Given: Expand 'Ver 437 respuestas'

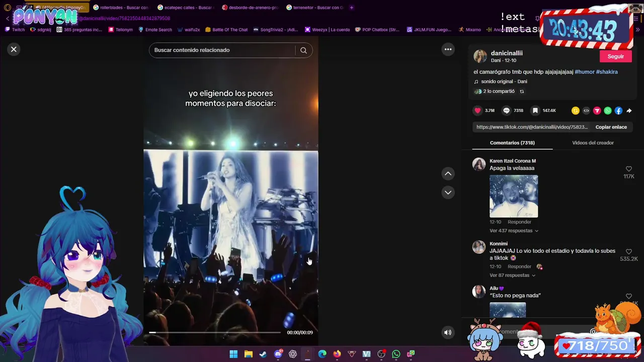Looking at the screenshot, I should click(514, 231).
